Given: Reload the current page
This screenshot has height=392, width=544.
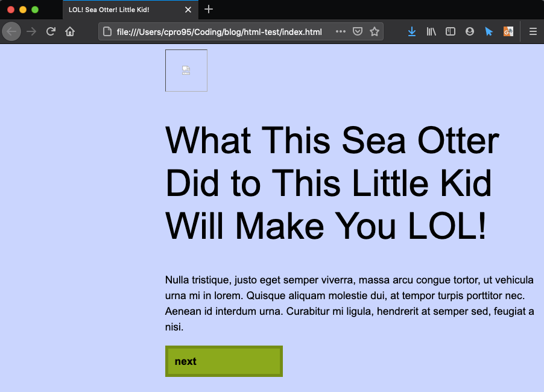Looking at the screenshot, I should [x=51, y=31].
